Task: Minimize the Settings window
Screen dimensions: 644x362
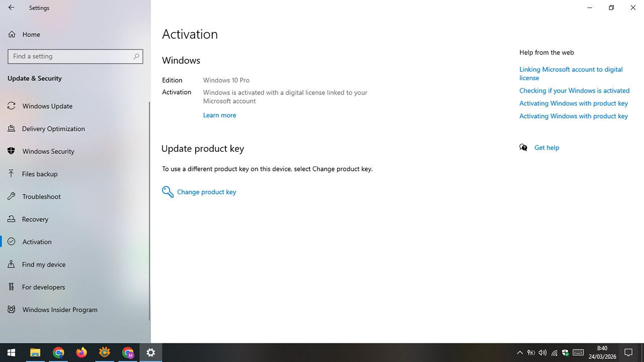Action: pos(590,8)
